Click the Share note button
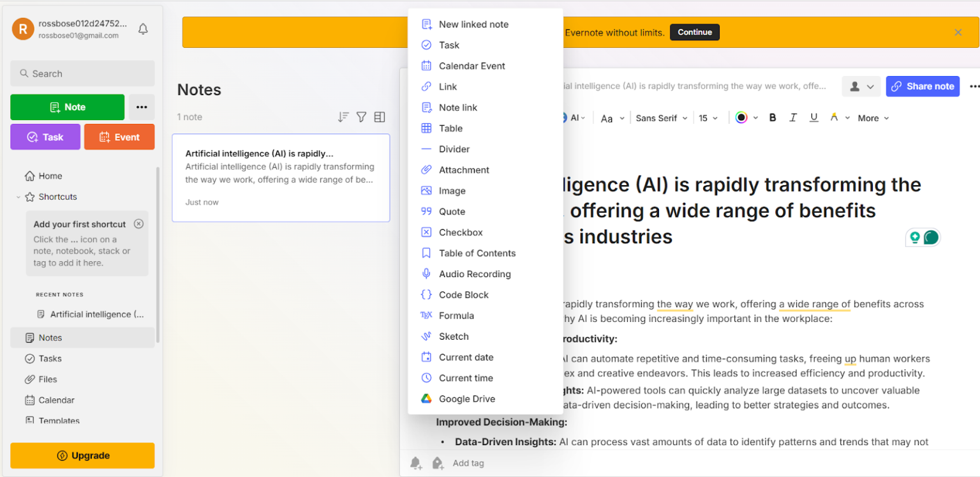 [923, 86]
